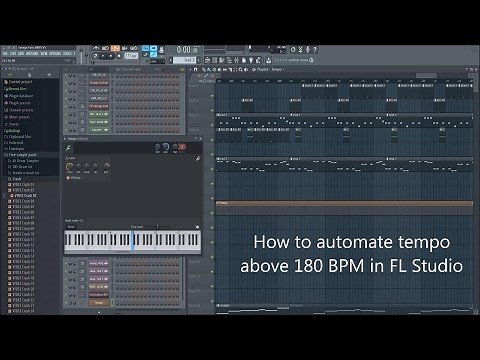Select the Slip tool in the Playlist toolbar
Screen dimensions: 480x360
(225, 69)
